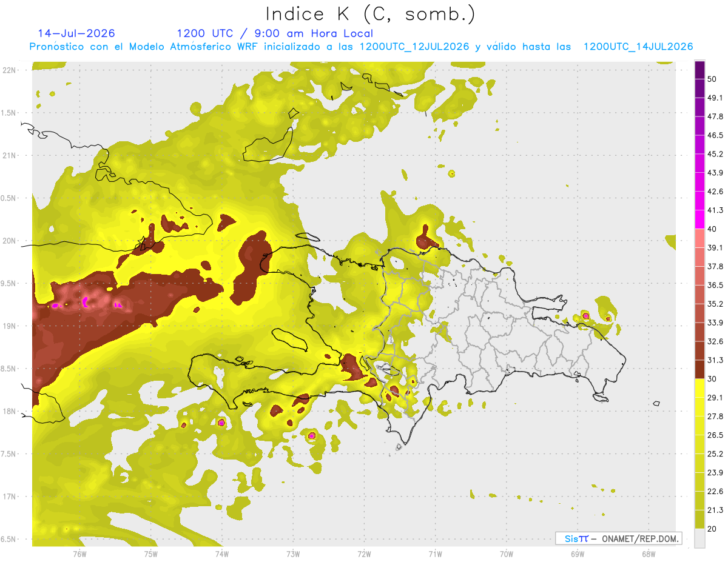
Task: Click the '26.5' colorbar value
Action: coord(715,435)
